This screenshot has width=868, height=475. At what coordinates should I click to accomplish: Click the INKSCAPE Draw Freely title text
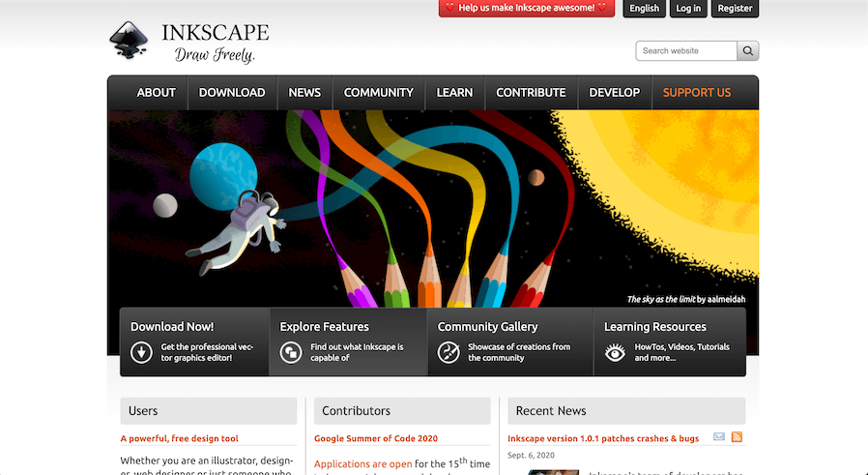pos(216,43)
